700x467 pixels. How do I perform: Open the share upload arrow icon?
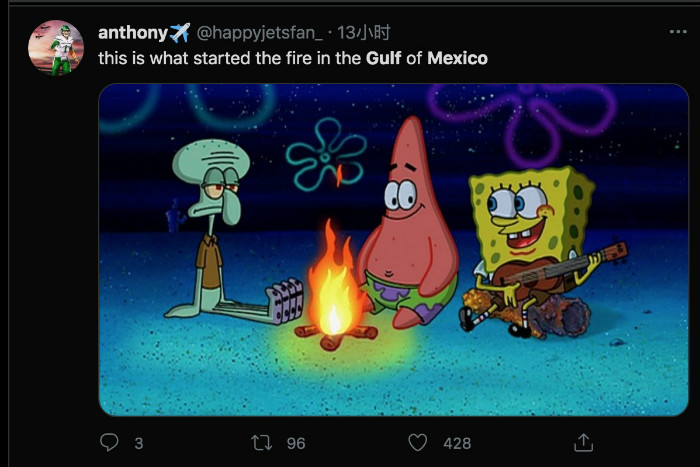click(583, 442)
